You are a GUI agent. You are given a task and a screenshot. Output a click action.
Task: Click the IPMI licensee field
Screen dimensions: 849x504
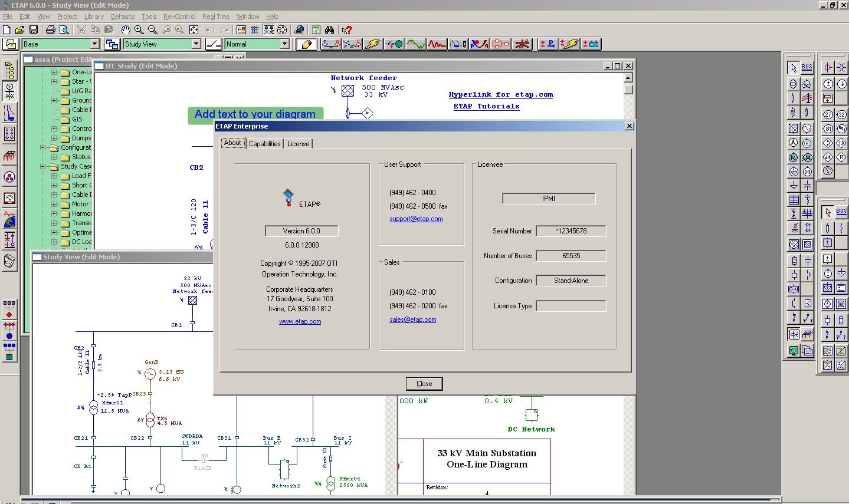pos(549,199)
